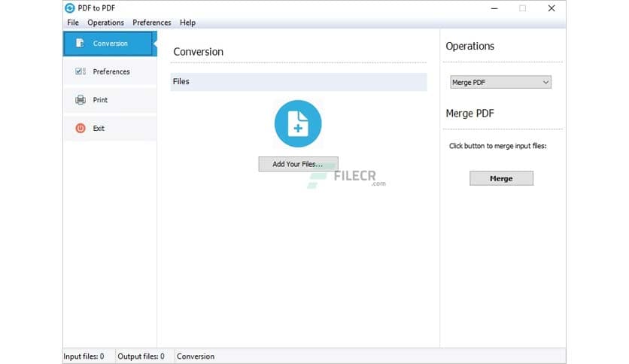Click the Input files status bar field
This screenshot has height=364, width=629.
84,356
